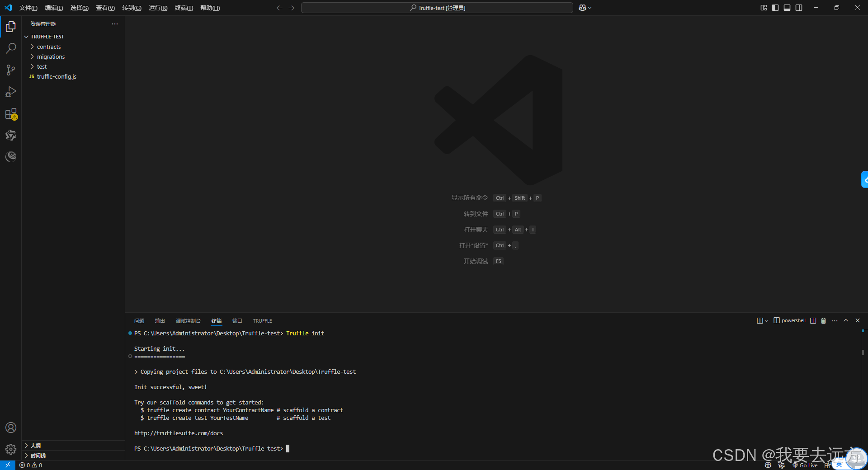Go back with the left navigation arrow
The height and width of the screenshot is (470, 868).
[279, 8]
